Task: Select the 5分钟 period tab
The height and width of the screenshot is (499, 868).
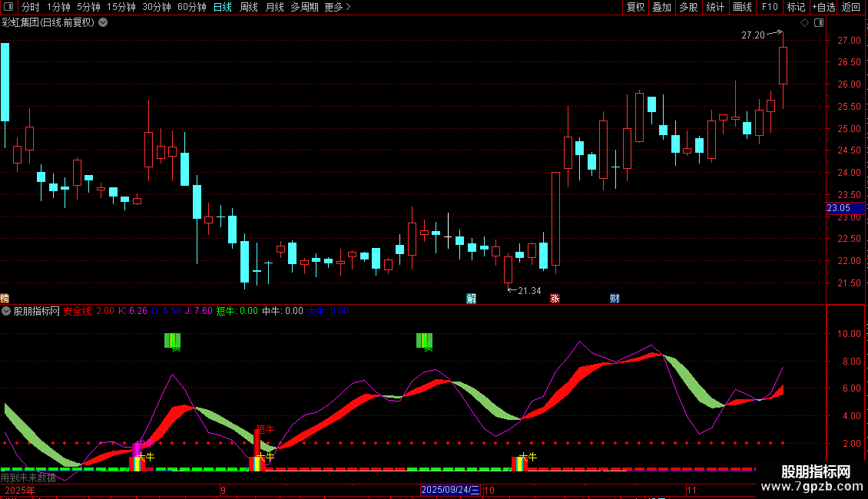Action: tap(88, 7)
